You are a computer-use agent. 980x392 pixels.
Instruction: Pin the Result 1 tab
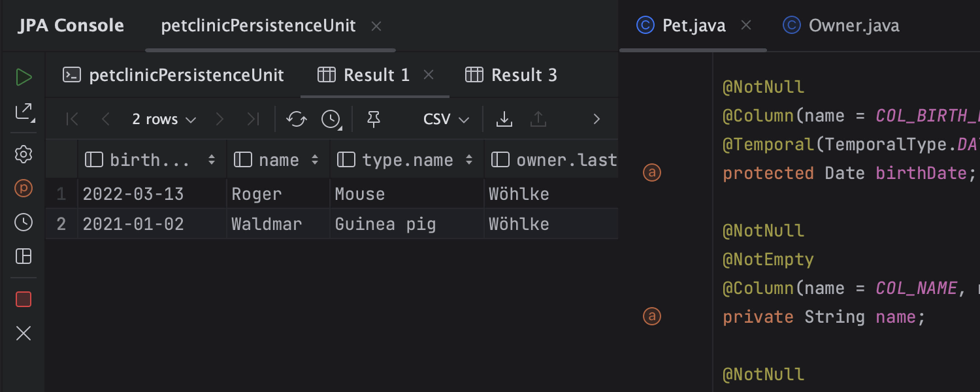[373, 119]
